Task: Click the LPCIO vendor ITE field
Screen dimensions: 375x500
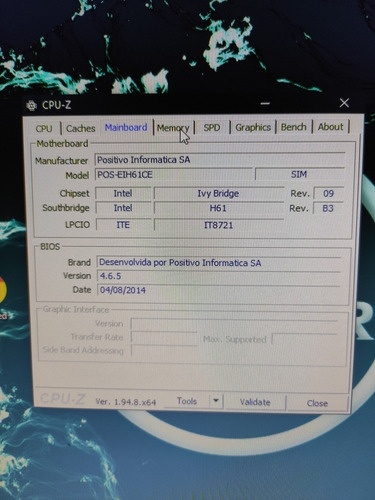Action: point(123,225)
